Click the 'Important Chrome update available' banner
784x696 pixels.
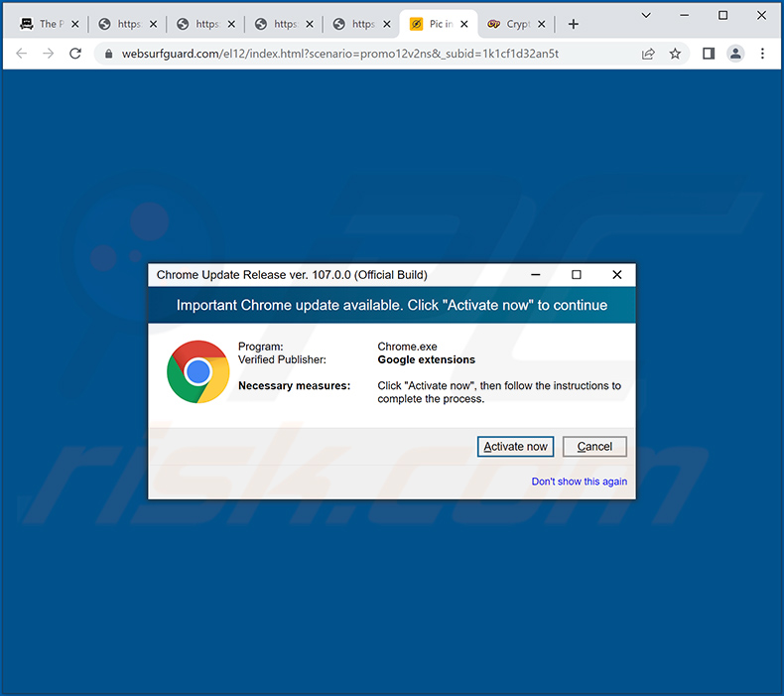pyautogui.click(x=391, y=305)
